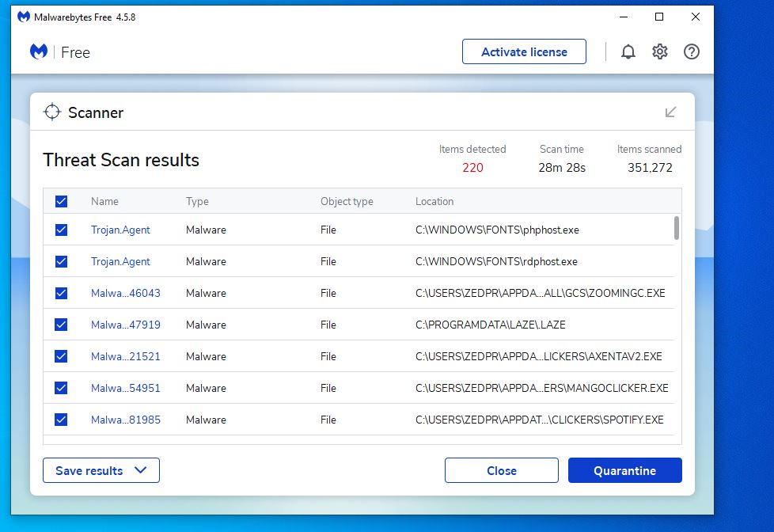Click the Activate license button

point(524,52)
